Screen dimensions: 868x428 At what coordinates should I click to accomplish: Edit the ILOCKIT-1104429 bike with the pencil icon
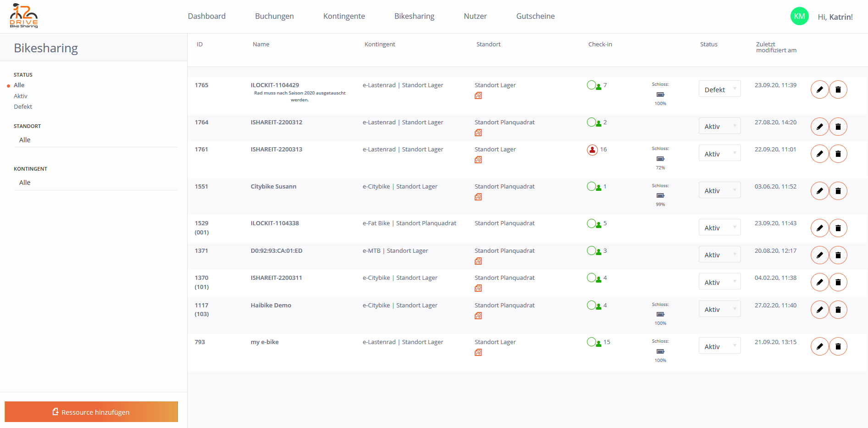click(x=819, y=89)
